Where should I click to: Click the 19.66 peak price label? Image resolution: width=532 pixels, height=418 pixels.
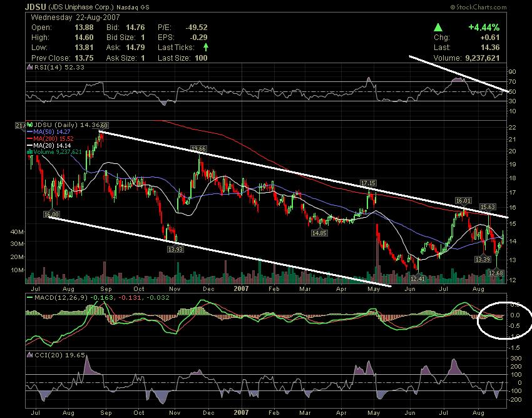(199, 148)
